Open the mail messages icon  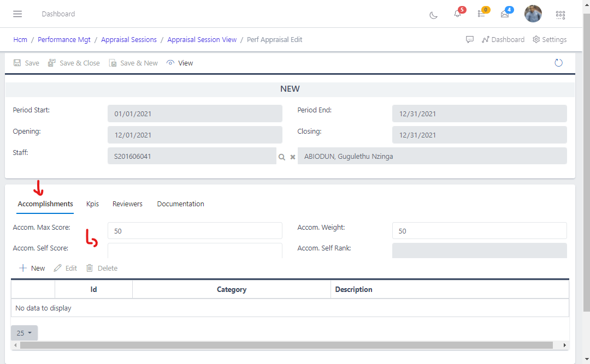(x=505, y=14)
